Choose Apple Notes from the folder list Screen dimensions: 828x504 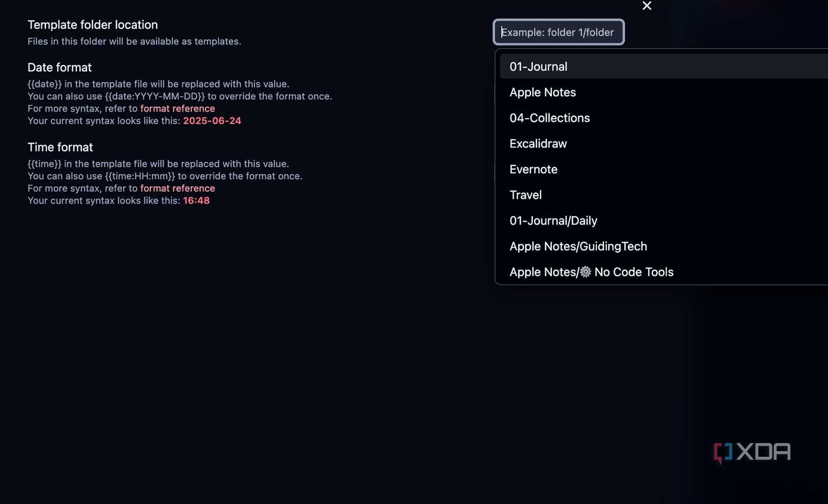664,92
